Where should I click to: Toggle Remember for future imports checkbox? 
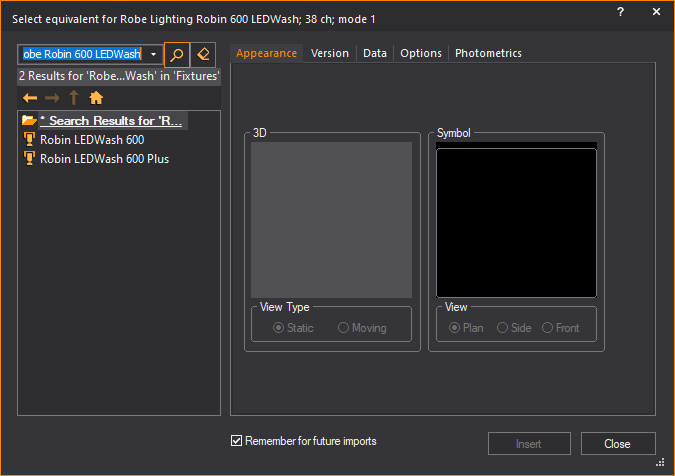[236, 441]
